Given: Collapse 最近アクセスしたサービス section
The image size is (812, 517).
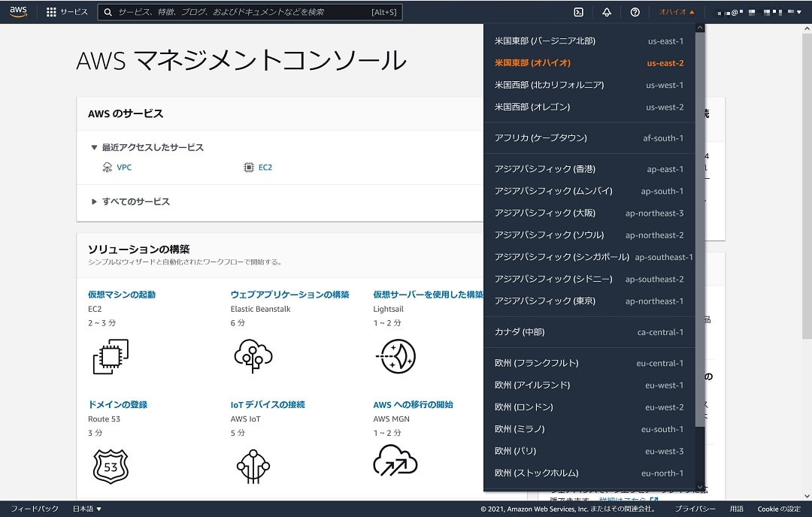Looking at the screenshot, I should tap(147, 147).
